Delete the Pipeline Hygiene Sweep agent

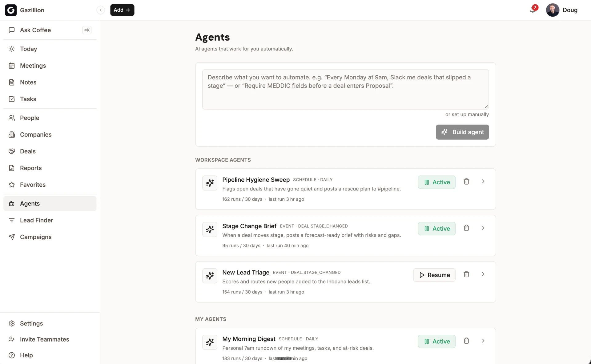tap(466, 182)
